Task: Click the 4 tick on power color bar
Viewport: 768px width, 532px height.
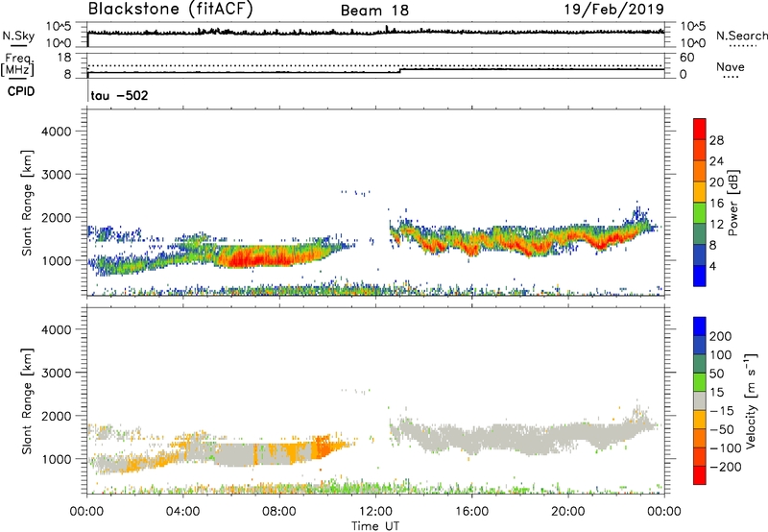Action: [712, 266]
